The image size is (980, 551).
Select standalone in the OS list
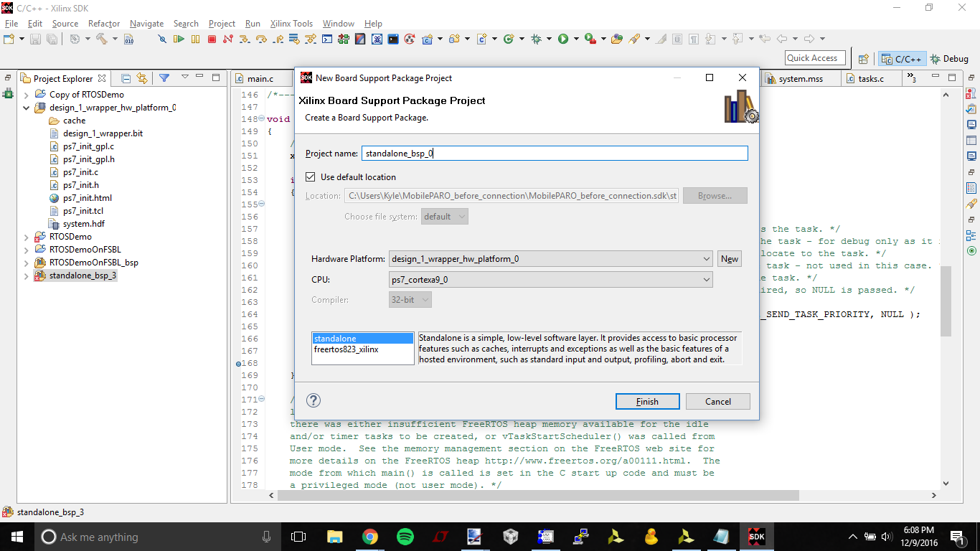pyautogui.click(x=363, y=339)
